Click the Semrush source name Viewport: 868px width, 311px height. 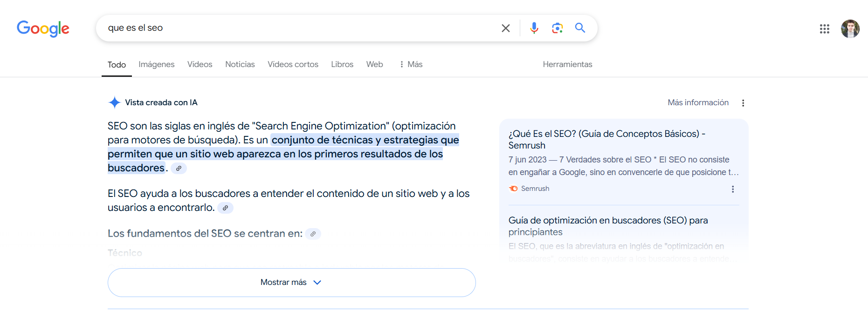tap(535, 189)
